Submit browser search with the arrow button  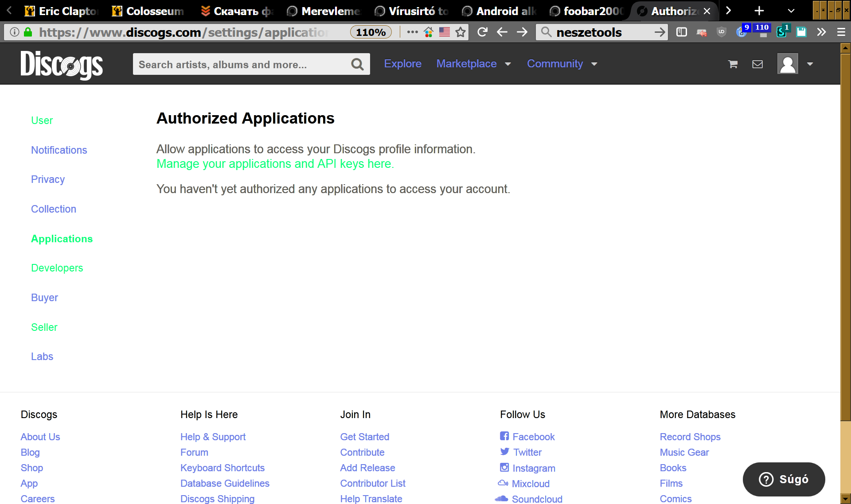tap(660, 32)
